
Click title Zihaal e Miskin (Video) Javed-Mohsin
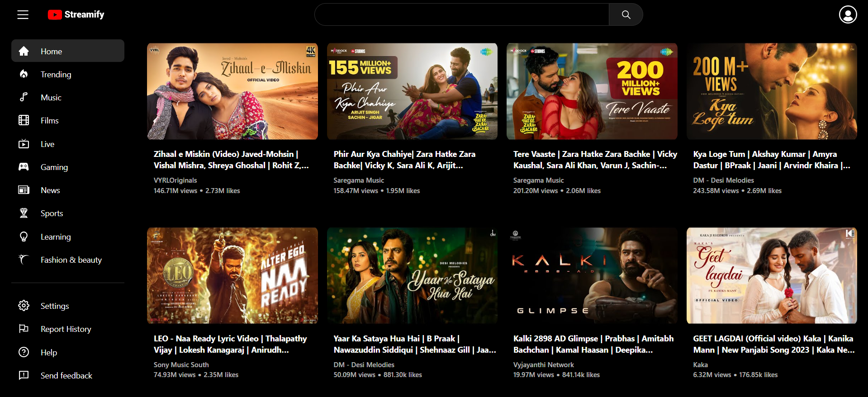click(x=231, y=160)
